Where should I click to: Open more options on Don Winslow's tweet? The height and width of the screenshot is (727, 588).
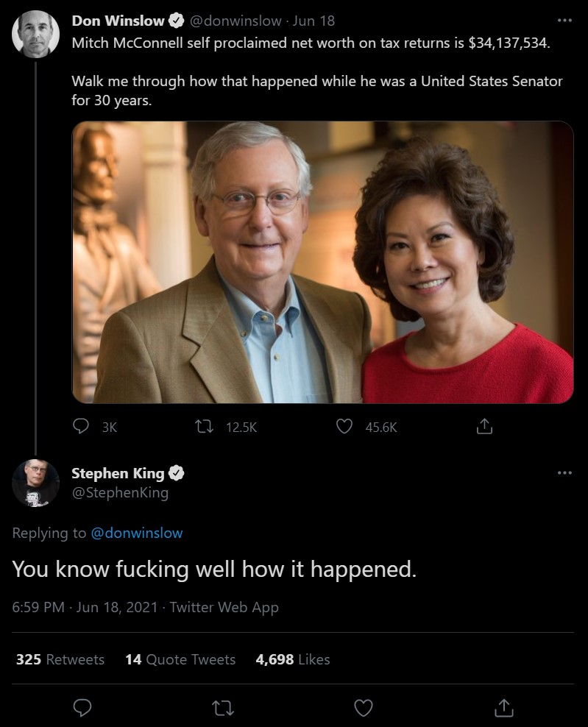click(x=564, y=20)
